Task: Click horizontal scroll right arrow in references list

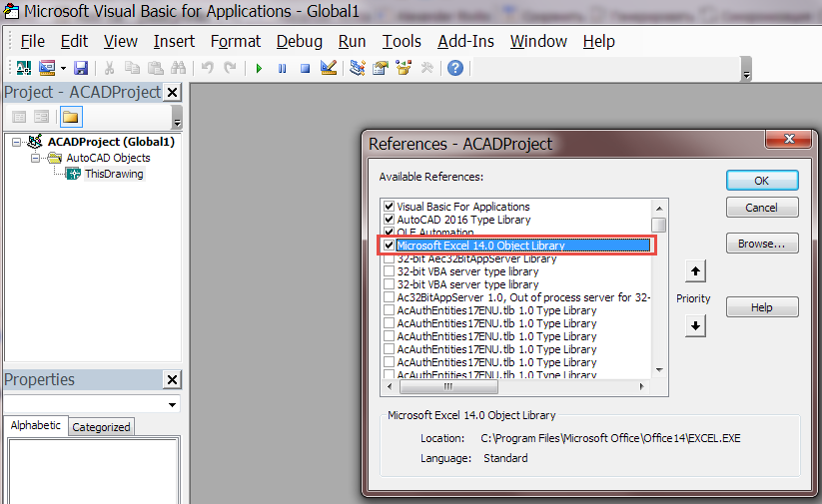Action: click(641, 386)
